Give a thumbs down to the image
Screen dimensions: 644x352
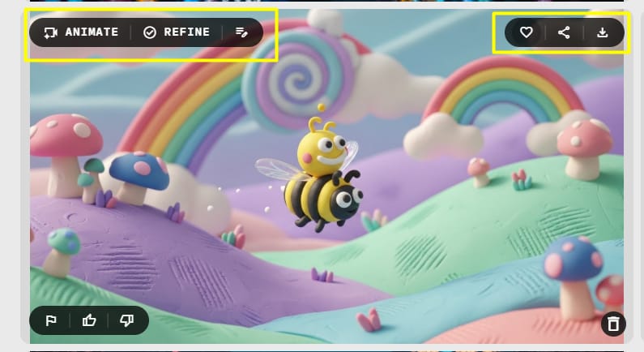(127, 320)
